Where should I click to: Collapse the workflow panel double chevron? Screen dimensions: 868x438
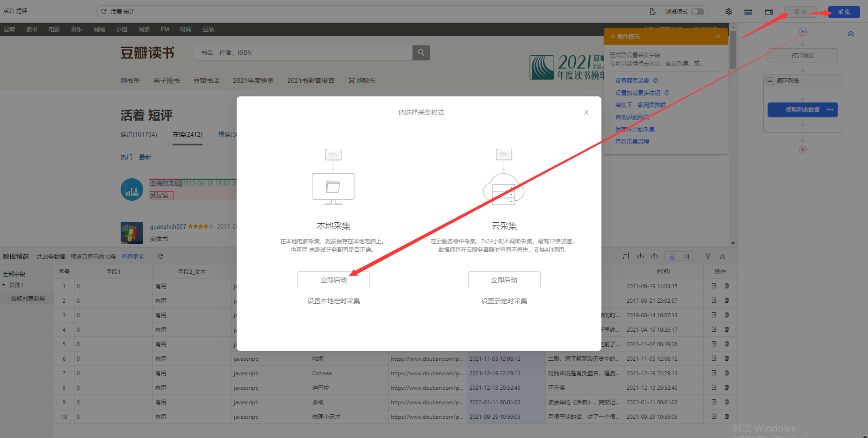tap(851, 34)
